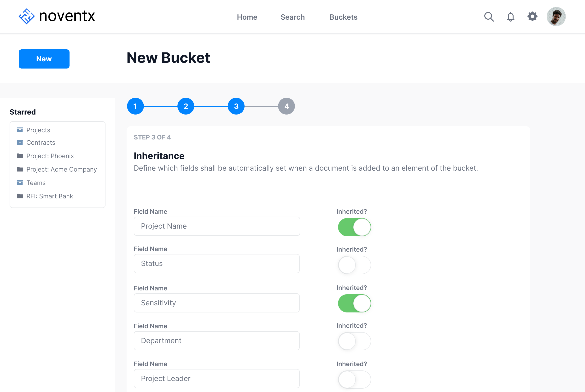Click the Projects bucket icon
Screen dimensions: 585x392
coord(20,130)
